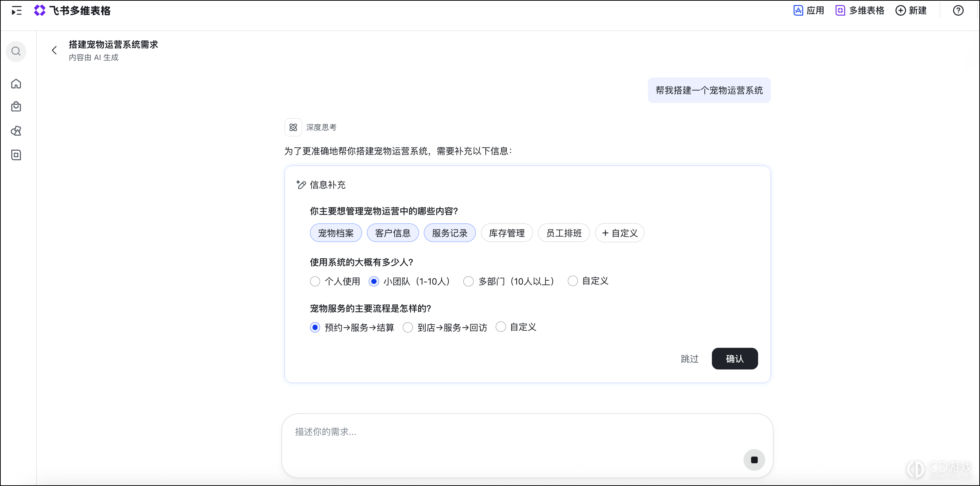Open the template store bag icon

(x=16, y=107)
